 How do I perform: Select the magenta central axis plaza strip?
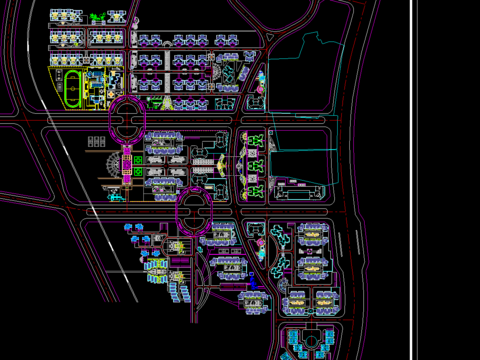coord(127,164)
